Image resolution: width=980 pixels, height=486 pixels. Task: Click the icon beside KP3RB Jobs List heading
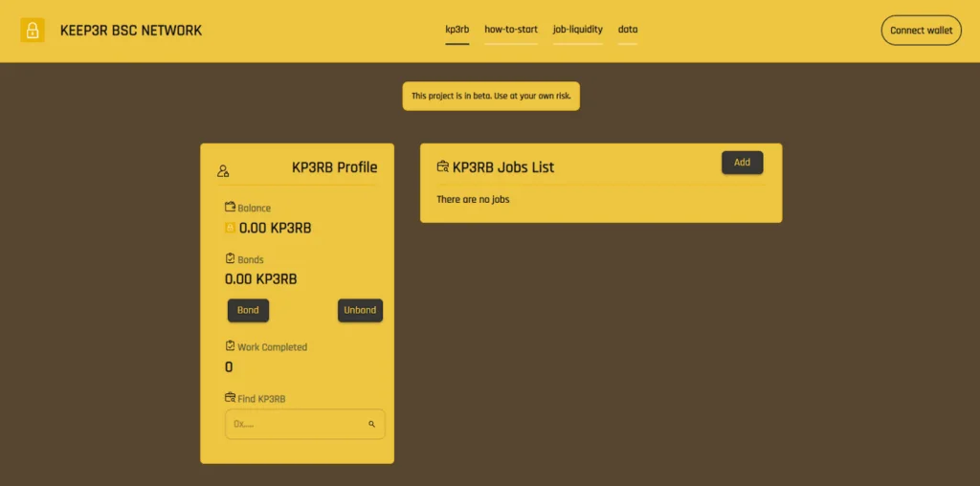(x=442, y=166)
